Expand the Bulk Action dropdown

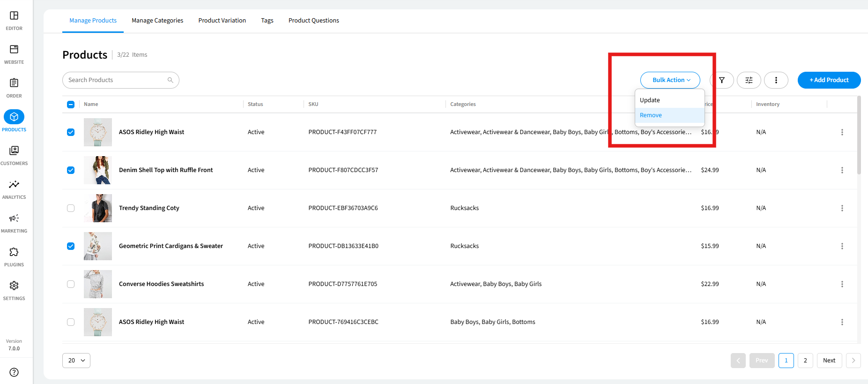coord(670,80)
